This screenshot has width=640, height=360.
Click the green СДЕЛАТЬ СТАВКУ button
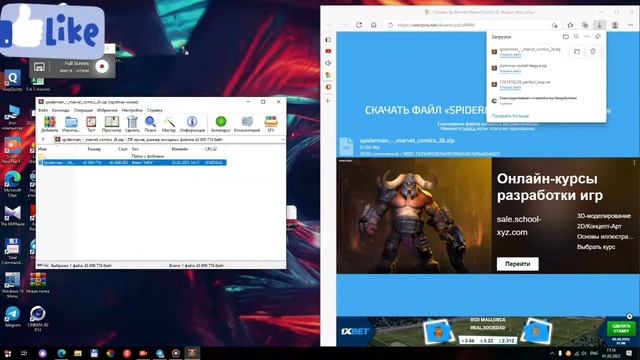click(x=621, y=329)
